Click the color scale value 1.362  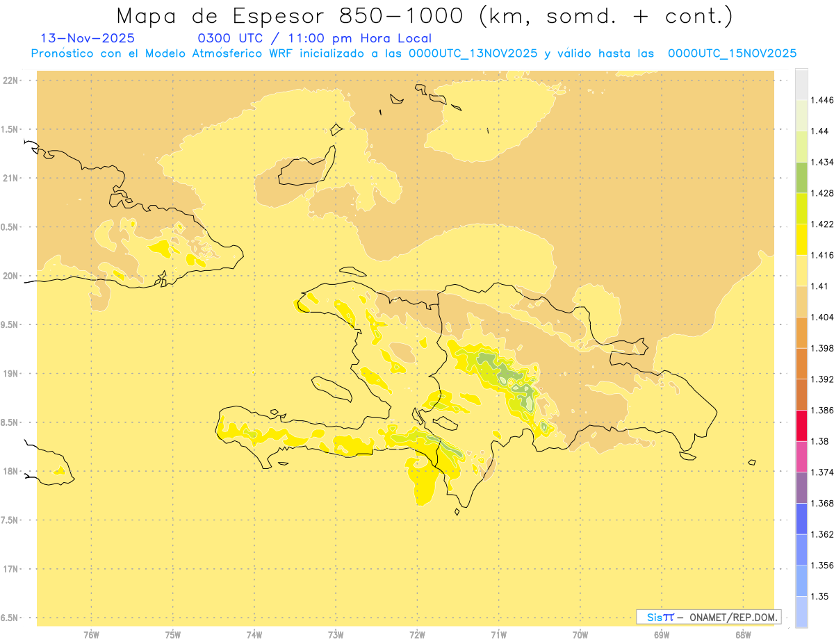pyautogui.click(x=822, y=535)
